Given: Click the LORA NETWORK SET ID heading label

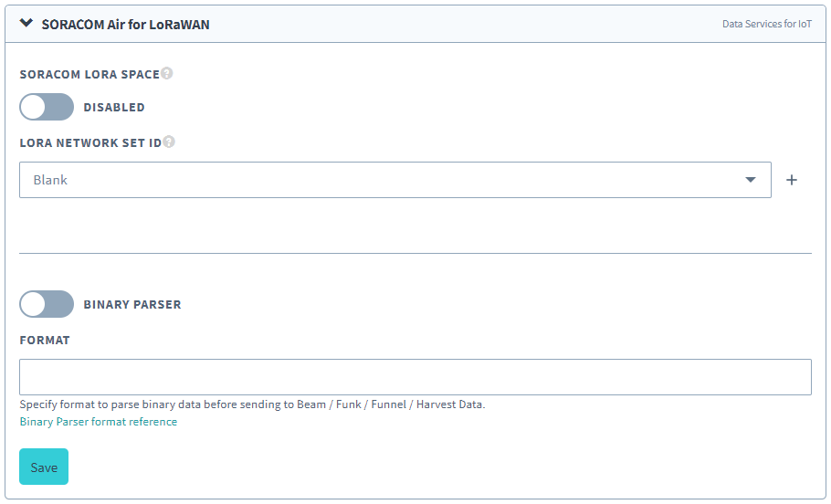Looking at the screenshot, I should tap(90, 142).
